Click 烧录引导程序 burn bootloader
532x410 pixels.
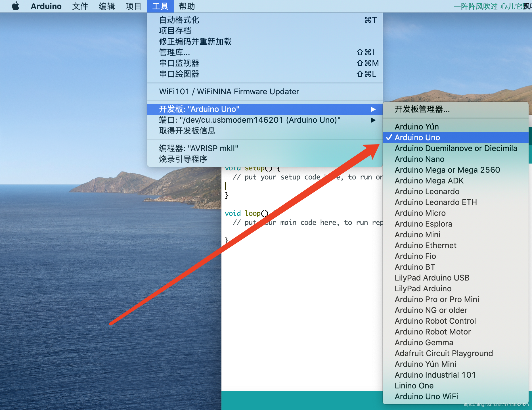tap(265, 159)
